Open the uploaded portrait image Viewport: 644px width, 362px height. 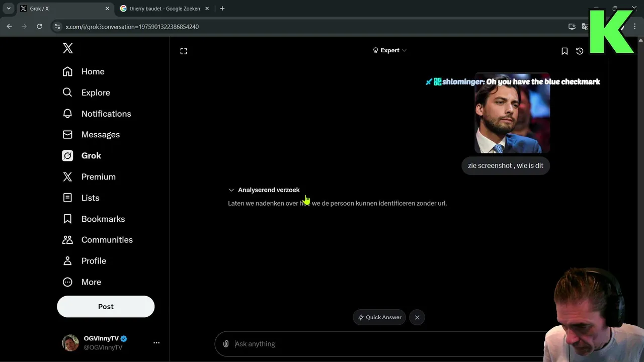(x=512, y=113)
